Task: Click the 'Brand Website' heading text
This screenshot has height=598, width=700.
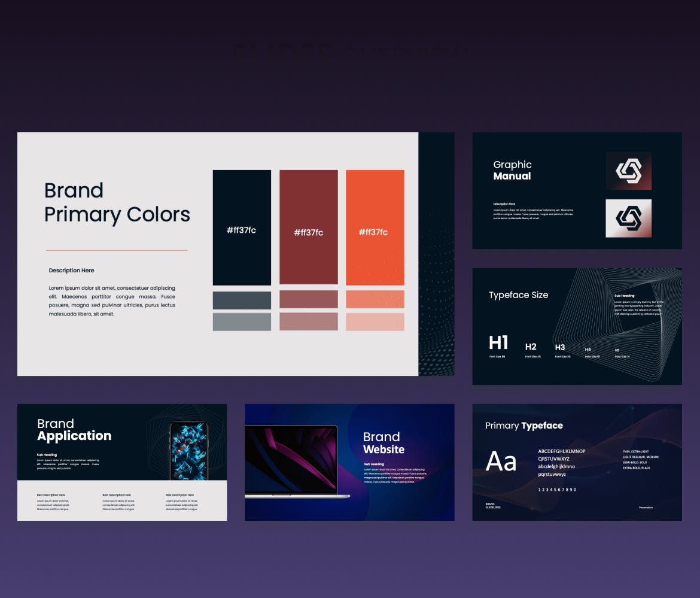Action: [384, 443]
